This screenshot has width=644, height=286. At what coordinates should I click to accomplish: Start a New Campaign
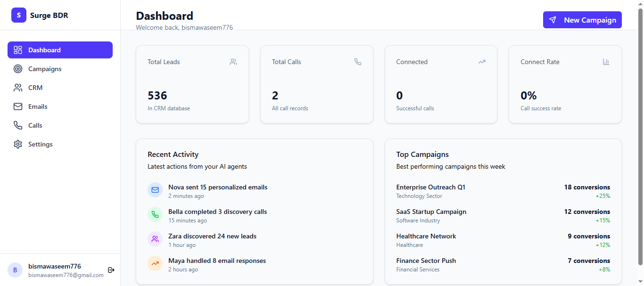(x=582, y=20)
